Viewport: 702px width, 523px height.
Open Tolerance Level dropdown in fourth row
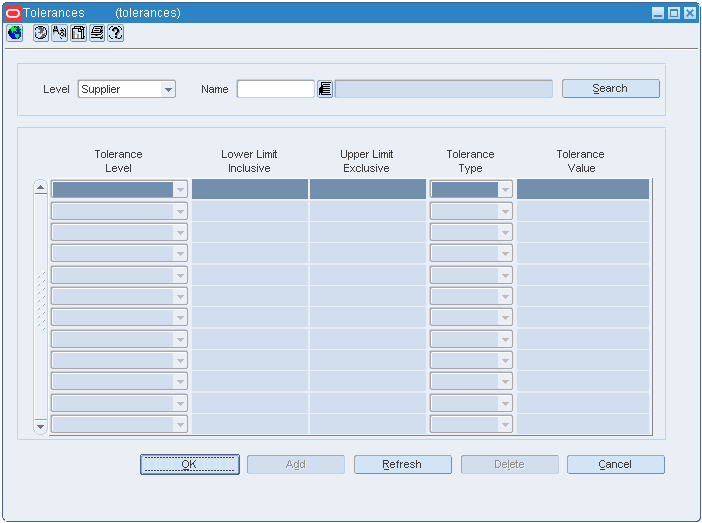coord(119,253)
